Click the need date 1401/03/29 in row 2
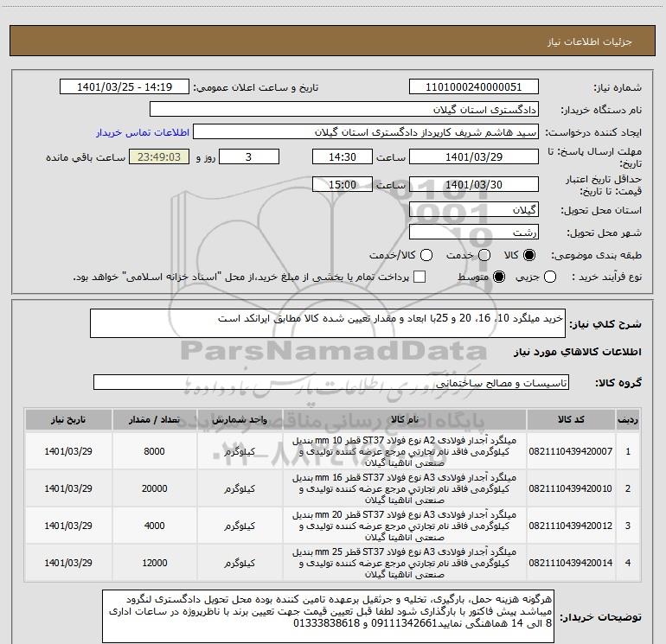Image resolution: width=666 pixels, height=644 pixels. pyautogui.click(x=68, y=488)
